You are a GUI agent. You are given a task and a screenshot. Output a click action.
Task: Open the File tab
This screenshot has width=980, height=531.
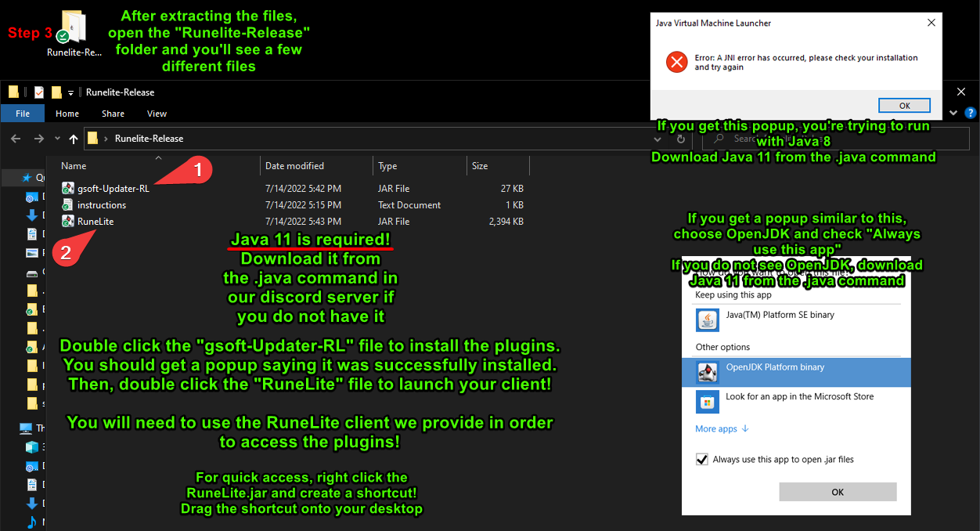[23, 114]
